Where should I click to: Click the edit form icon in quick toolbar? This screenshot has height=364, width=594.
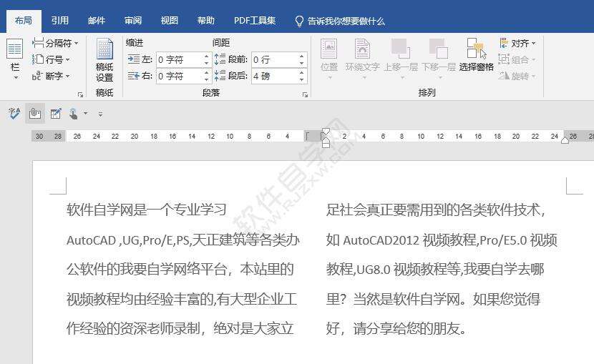tap(56, 113)
